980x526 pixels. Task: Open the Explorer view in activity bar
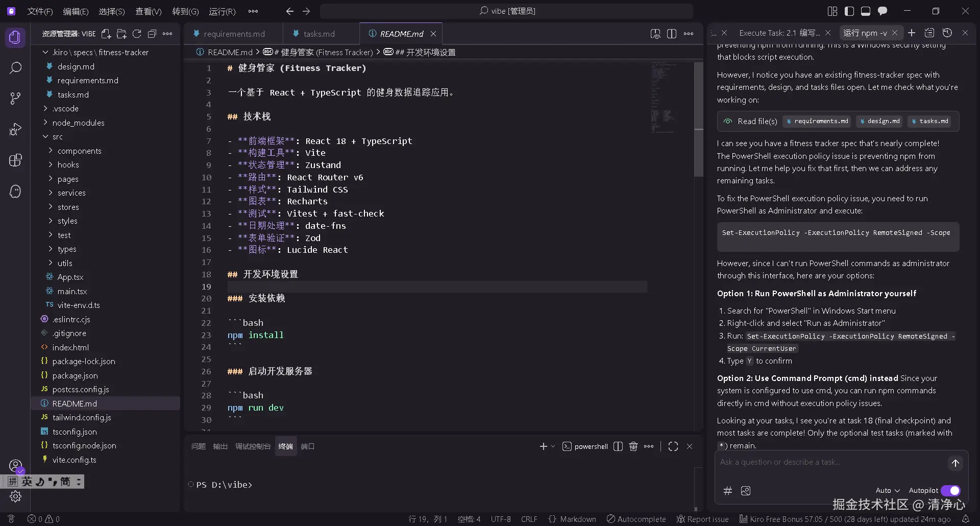(x=15, y=37)
